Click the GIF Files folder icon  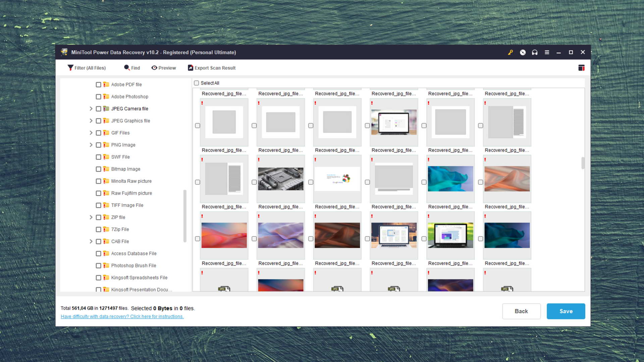tap(106, 133)
